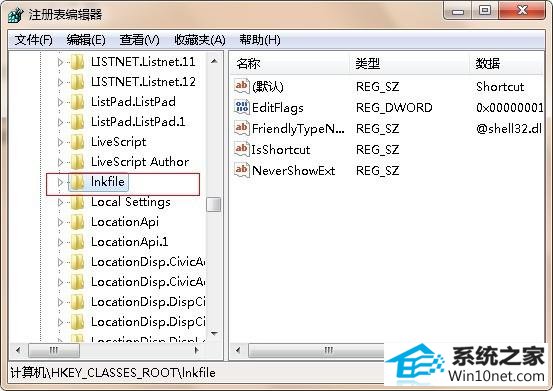The width and height of the screenshot is (553, 391).
Task: Select the IsShortcut value icon
Action: (242, 149)
